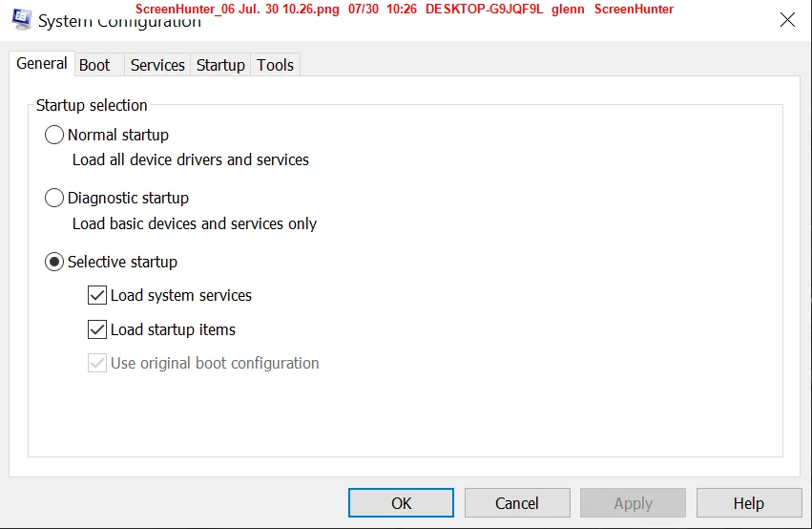The width and height of the screenshot is (812, 529).
Task: Click the 'Startup selection' group label
Action: (92, 105)
